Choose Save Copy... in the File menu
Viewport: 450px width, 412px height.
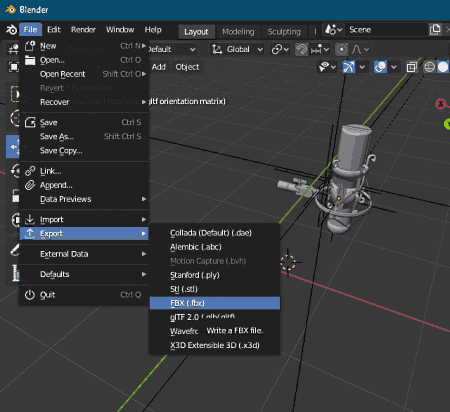click(84, 151)
